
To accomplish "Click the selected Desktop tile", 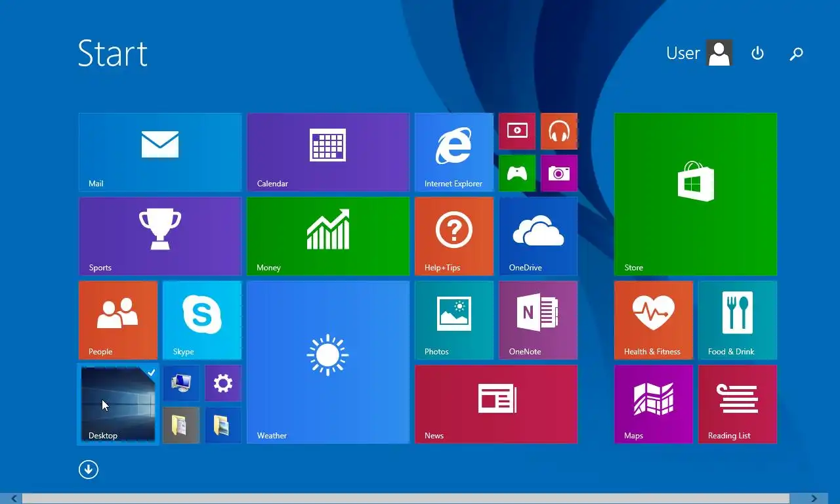I will 118,404.
